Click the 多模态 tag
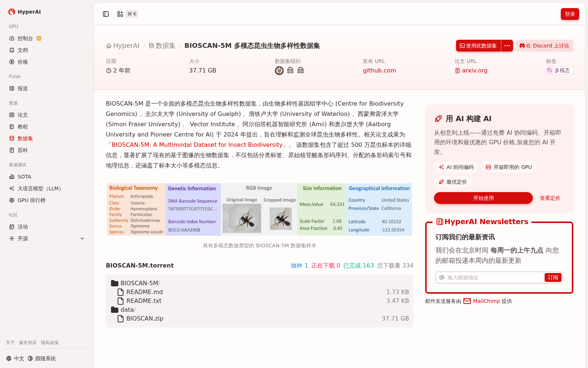This screenshot has width=588, height=368. pos(559,70)
